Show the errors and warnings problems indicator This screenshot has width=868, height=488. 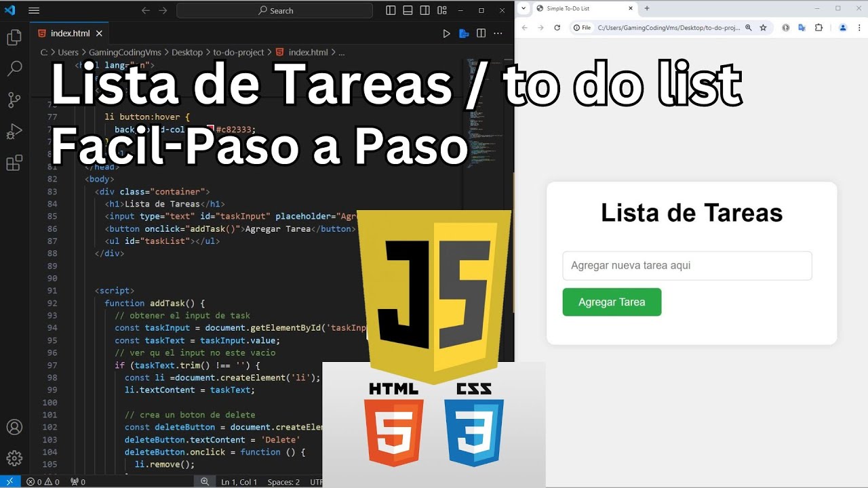(x=42, y=482)
